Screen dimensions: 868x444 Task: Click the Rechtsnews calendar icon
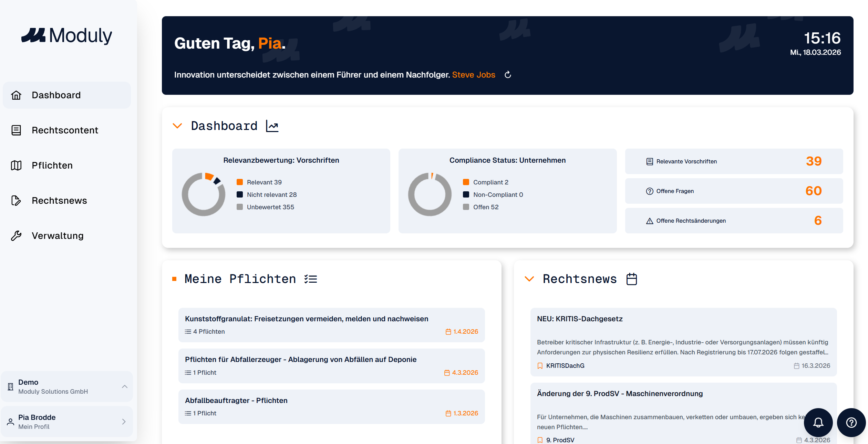click(x=631, y=279)
